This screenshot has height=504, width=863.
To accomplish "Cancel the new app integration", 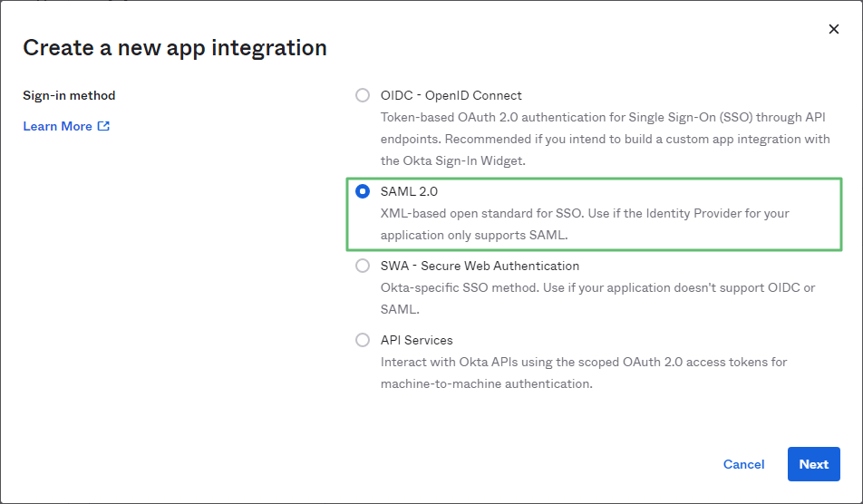I will click(x=743, y=464).
